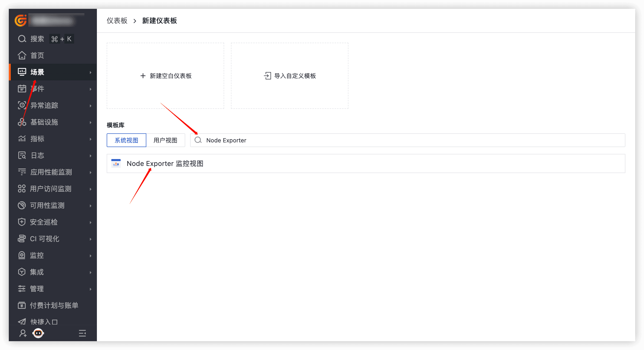Viewport: 644px width, 350px height.
Task: Click 导入自定义模板 button
Action: coord(290,76)
